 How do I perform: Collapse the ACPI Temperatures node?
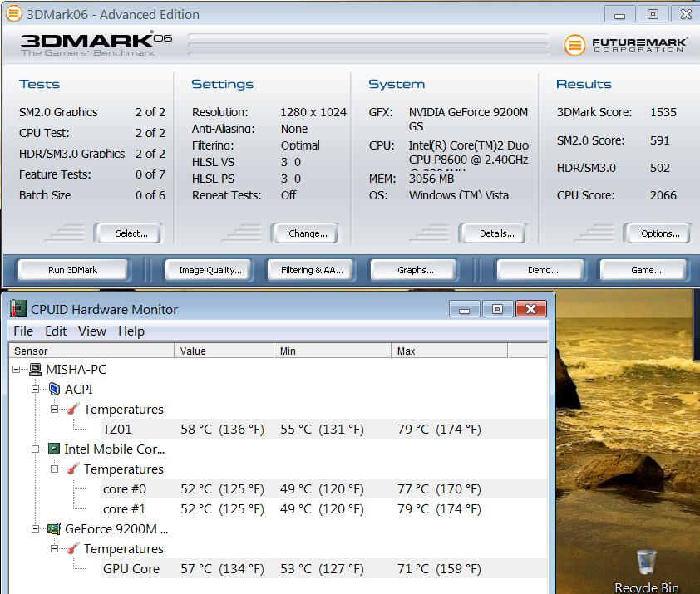[x=54, y=409]
